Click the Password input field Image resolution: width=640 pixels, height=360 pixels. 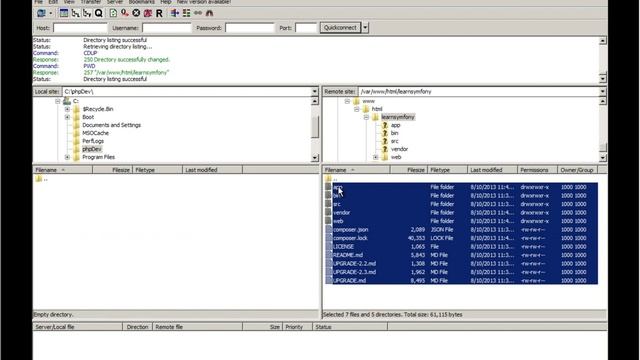pos(250,28)
